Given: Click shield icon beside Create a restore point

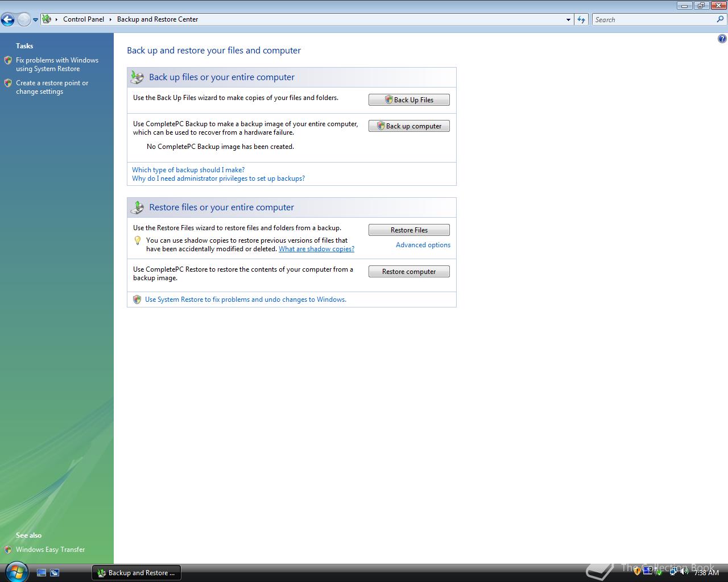Looking at the screenshot, I should (8, 83).
